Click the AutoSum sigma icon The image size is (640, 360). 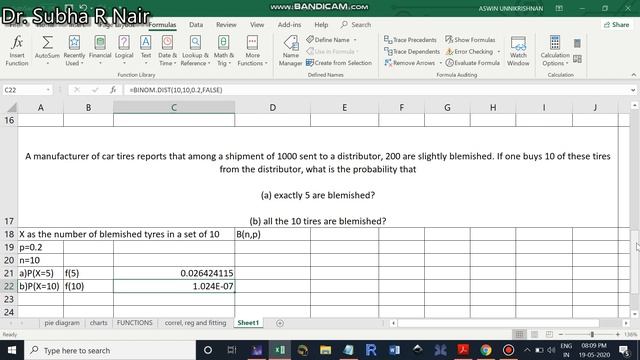(47, 42)
